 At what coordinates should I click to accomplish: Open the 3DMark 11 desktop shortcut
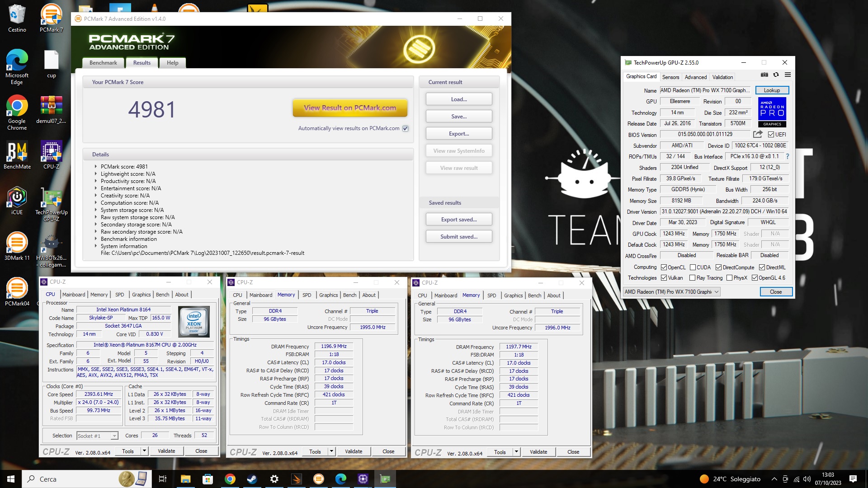17,246
